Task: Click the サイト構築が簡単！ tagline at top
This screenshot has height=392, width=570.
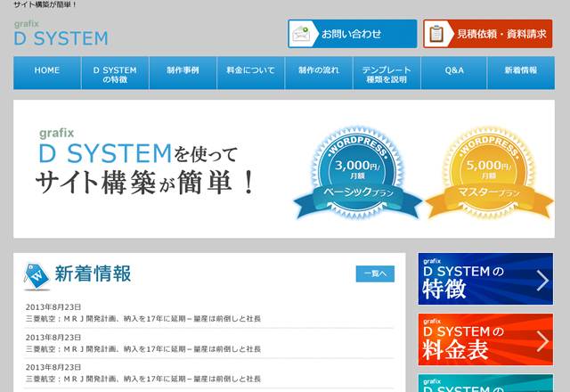Action: click(x=45, y=5)
